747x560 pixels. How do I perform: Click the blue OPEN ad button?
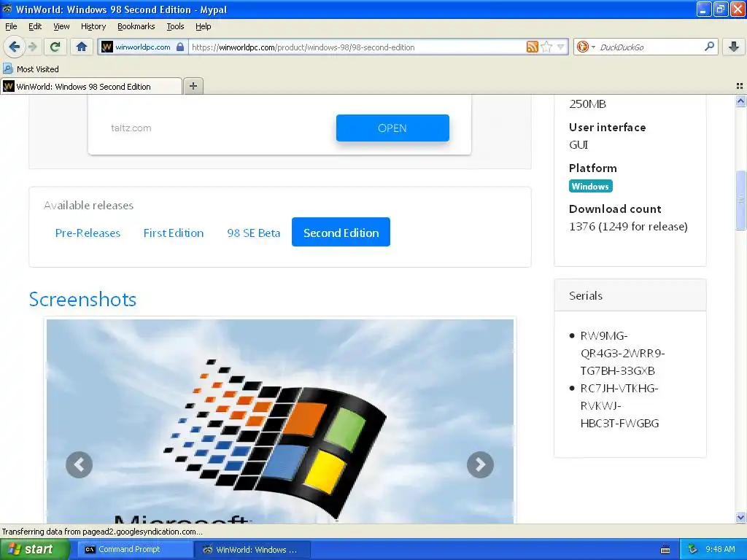coord(392,128)
